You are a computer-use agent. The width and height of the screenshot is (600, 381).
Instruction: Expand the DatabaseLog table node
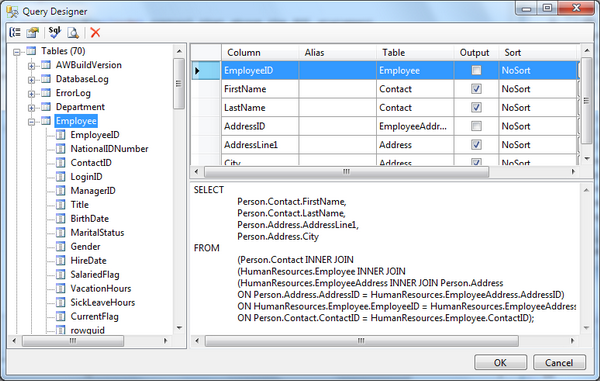31,80
